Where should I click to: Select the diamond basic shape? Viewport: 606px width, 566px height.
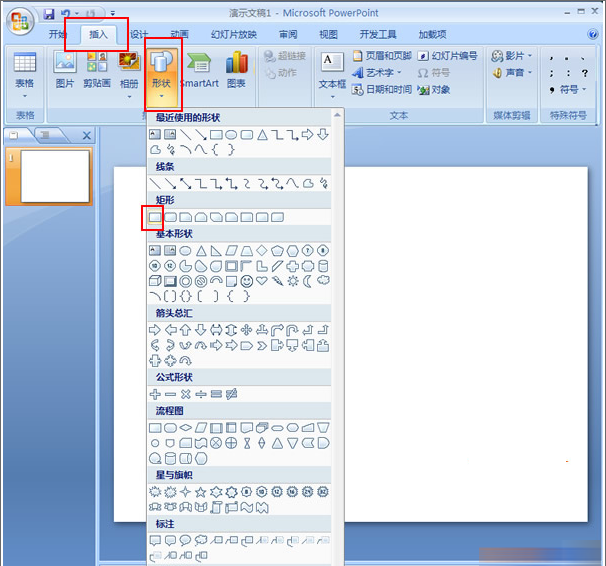[x=262, y=250]
